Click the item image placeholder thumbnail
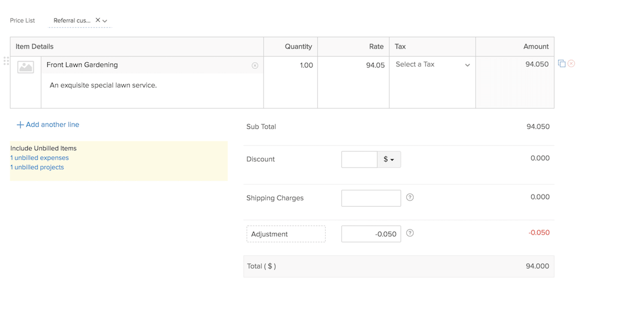The width and height of the screenshot is (644, 311). [25, 66]
